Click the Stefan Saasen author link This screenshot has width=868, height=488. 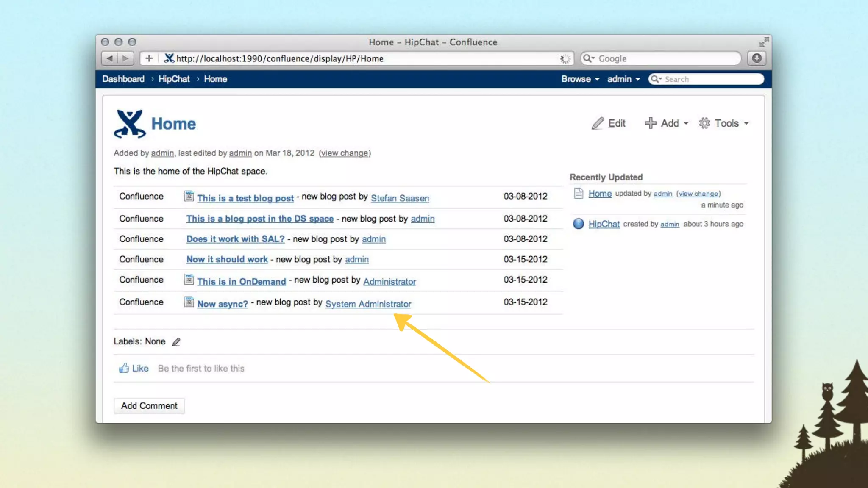point(400,198)
